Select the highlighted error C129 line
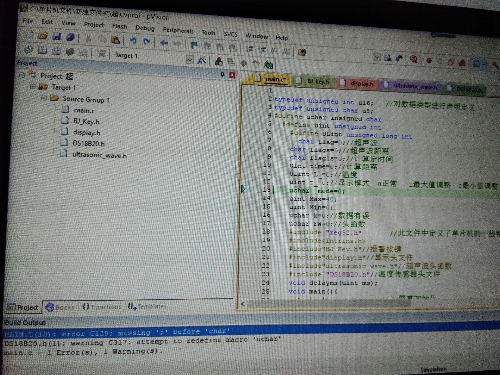This screenshot has height=375, width=500. [x=250, y=332]
